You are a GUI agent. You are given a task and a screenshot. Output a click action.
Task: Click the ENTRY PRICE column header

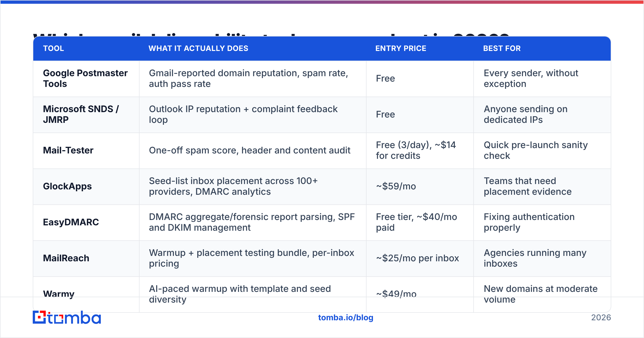pos(401,48)
